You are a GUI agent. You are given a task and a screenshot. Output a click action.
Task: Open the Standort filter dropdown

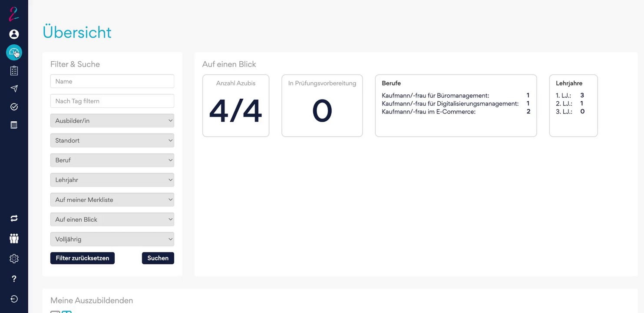[x=112, y=140]
